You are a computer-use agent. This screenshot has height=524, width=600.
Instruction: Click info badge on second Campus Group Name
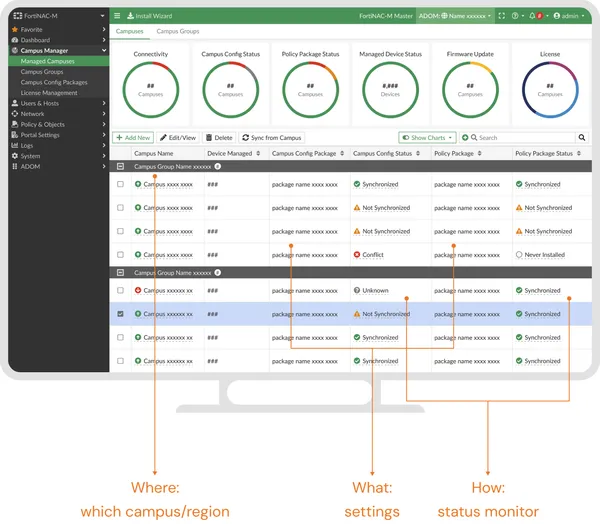[218, 273]
